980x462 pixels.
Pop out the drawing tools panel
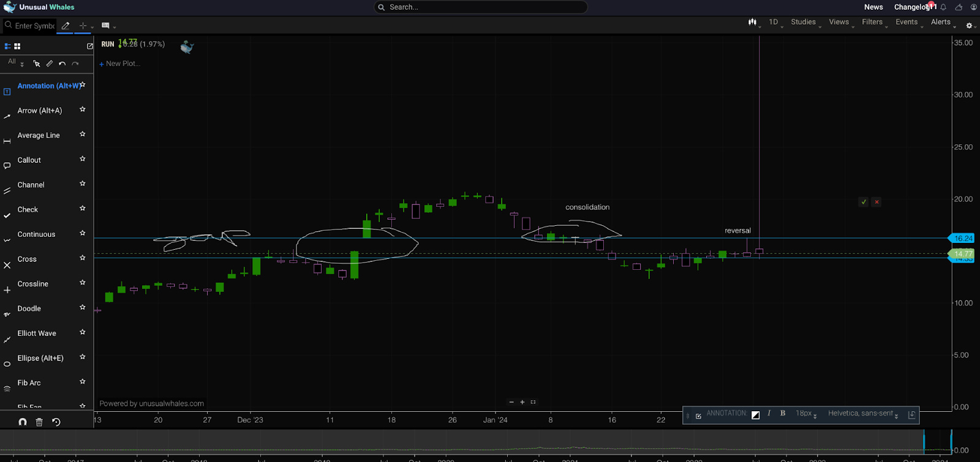pos(90,46)
